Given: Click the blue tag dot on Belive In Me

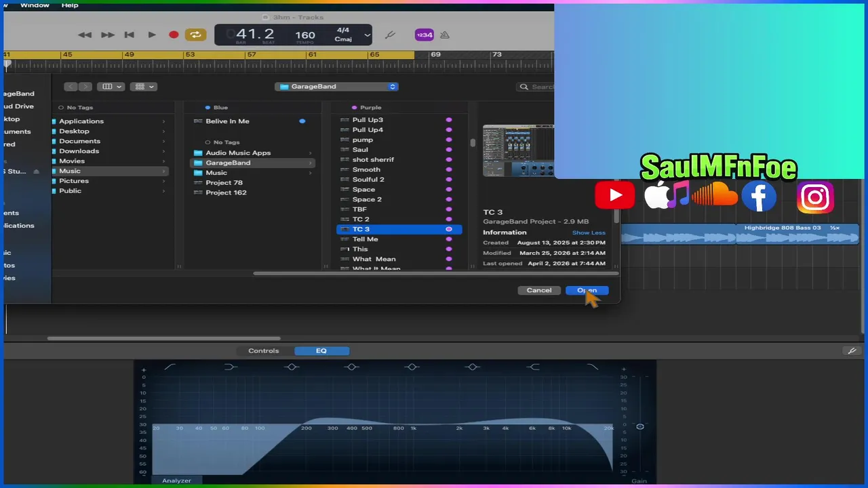Looking at the screenshot, I should (x=302, y=121).
